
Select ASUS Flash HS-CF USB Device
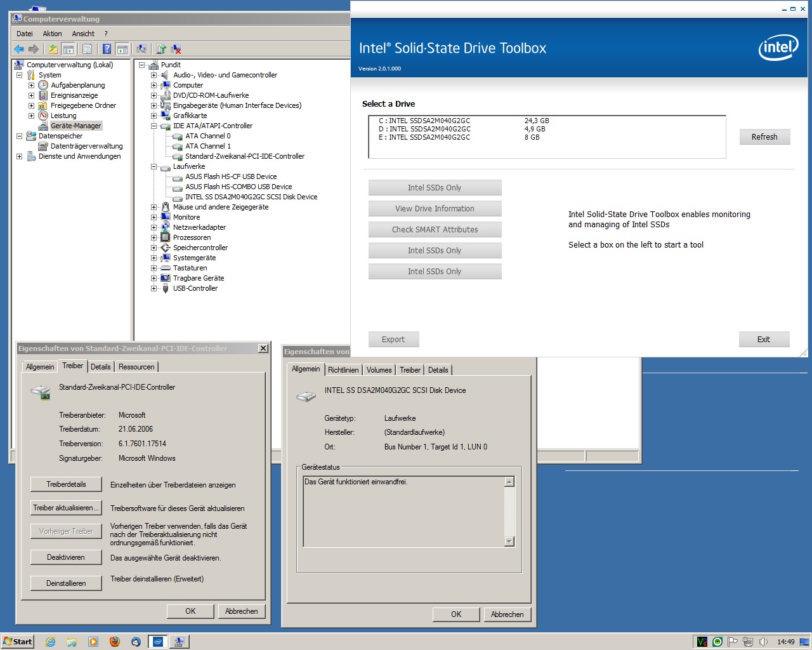[x=231, y=176]
